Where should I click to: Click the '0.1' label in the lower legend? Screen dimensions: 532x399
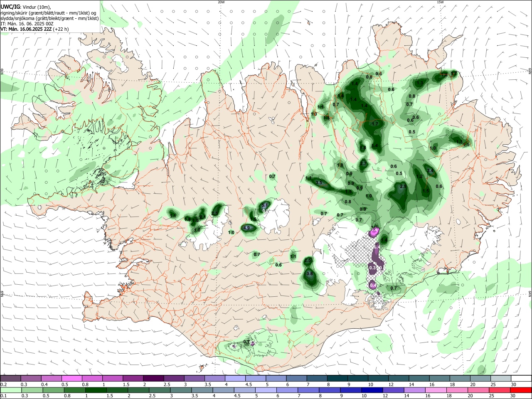pos(3,396)
